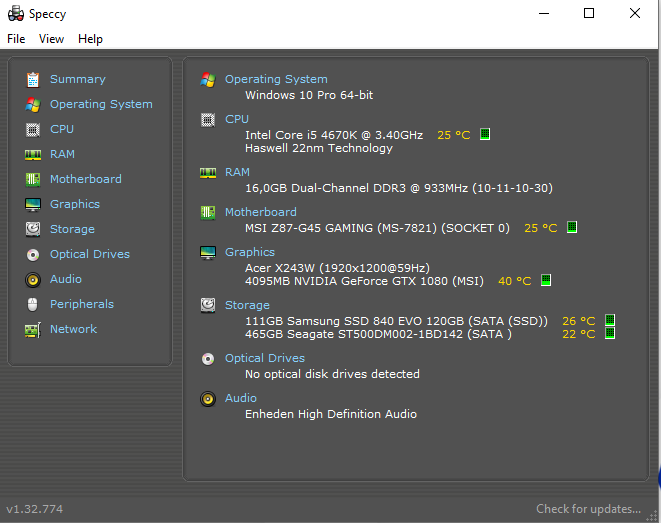Click the CPU temperature indicator icon
This screenshot has height=523, width=661.
[485, 134]
